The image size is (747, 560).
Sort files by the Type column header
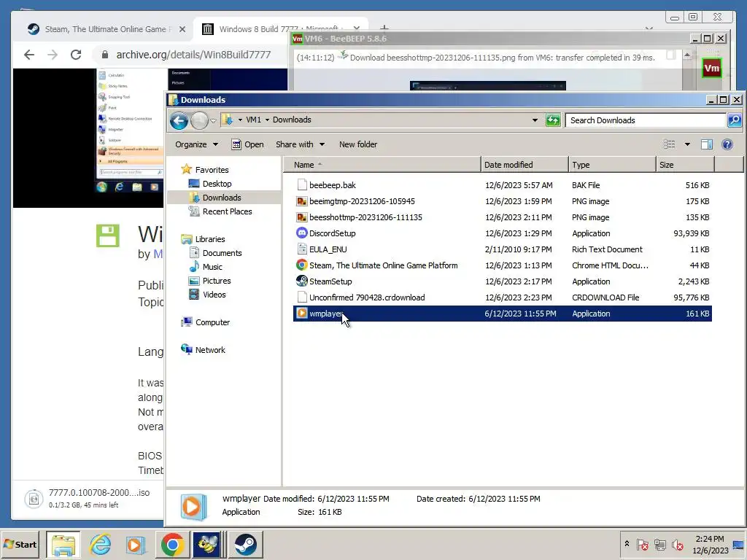click(x=612, y=165)
